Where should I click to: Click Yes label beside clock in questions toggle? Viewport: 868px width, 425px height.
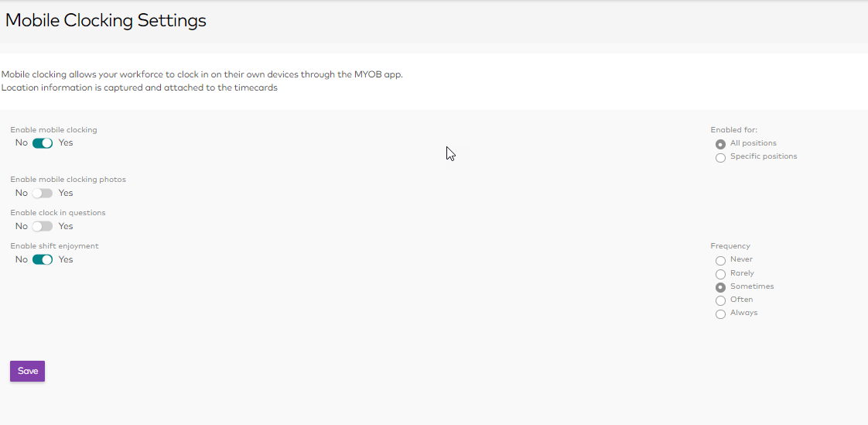click(x=66, y=227)
